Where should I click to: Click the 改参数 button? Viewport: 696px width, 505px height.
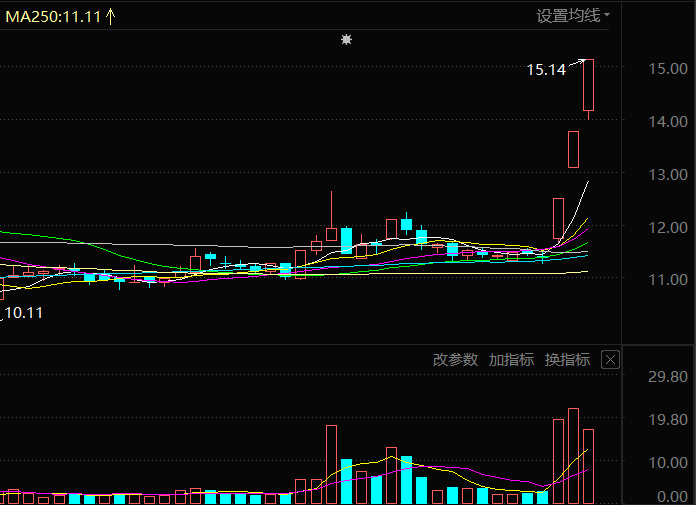coord(455,359)
